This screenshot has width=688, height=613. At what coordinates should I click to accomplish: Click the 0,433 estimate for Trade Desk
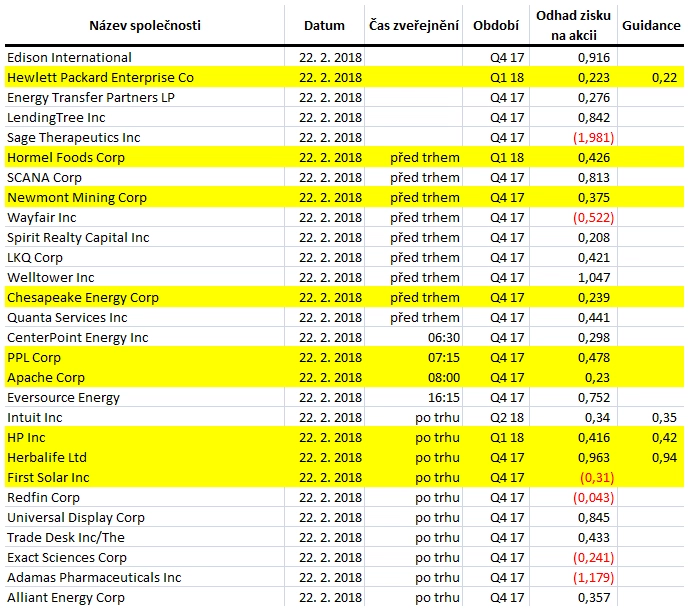pyautogui.click(x=594, y=538)
